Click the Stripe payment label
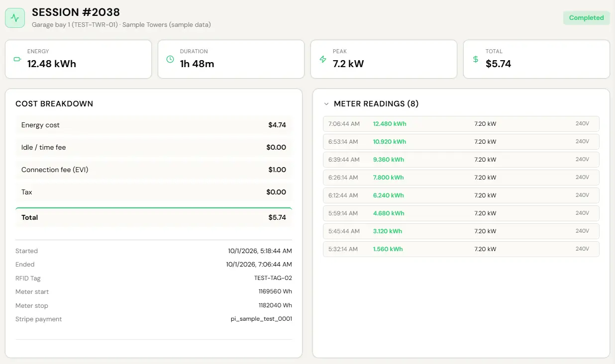 click(x=39, y=319)
